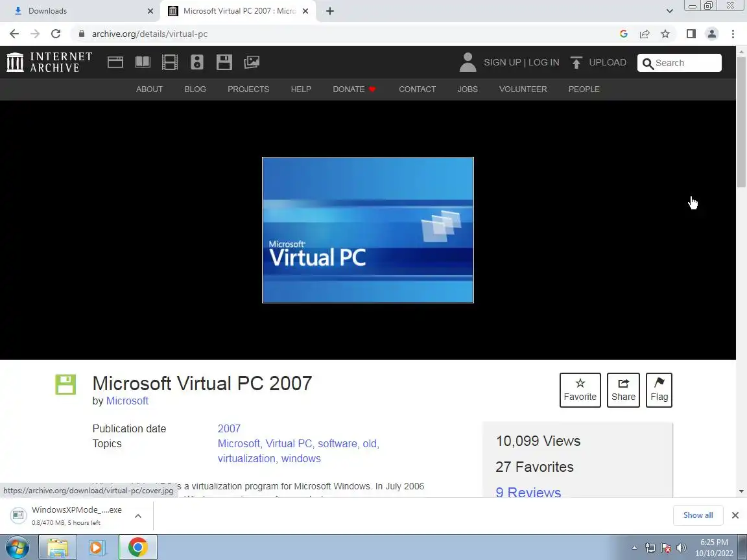Close the Downloads tab

[150, 11]
